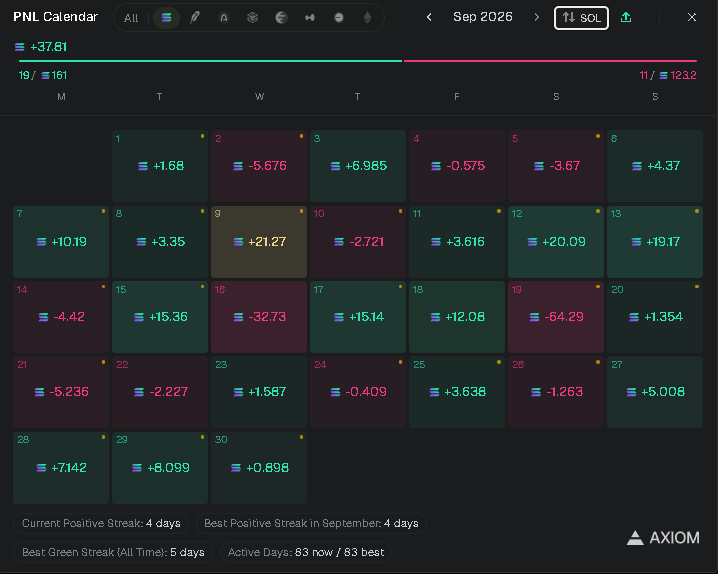Select day 18 with +12.08
This screenshot has height=574, width=718.
pos(457,317)
